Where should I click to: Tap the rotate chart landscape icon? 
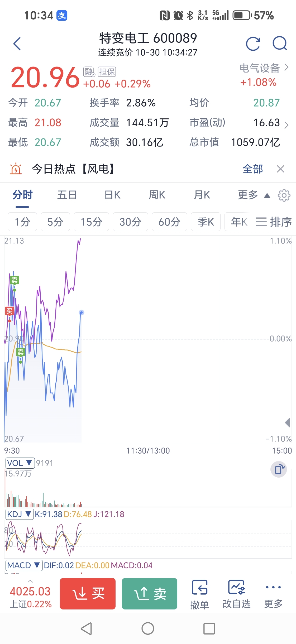279,469
